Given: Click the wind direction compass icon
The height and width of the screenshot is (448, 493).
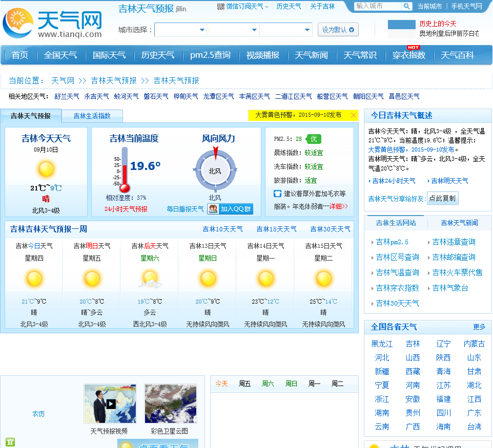Looking at the screenshot, I should click(215, 170).
